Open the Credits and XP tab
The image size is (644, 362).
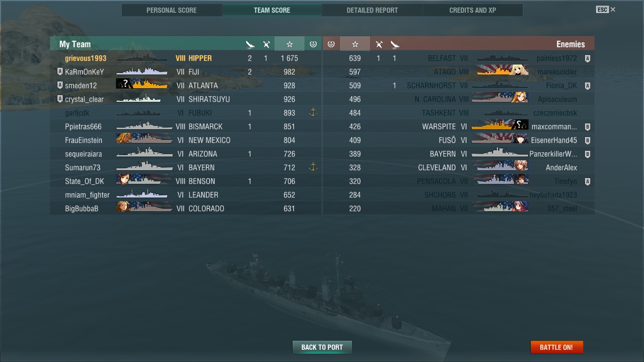pyautogui.click(x=472, y=10)
